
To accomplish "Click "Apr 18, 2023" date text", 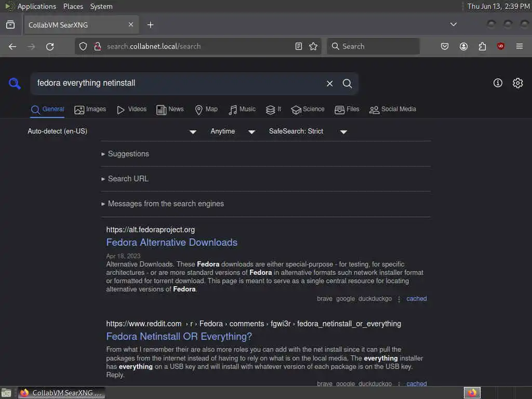I will [123, 256].
